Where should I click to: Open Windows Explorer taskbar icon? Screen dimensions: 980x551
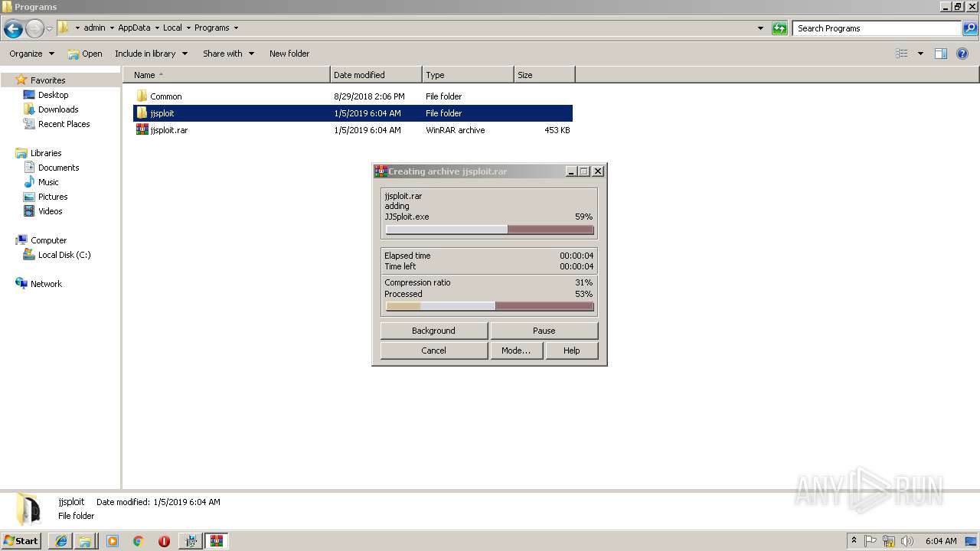[x=85, y=541]
